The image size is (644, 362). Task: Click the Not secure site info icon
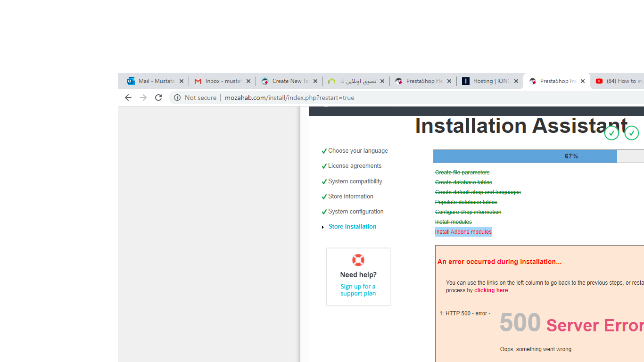click(177, 98)
